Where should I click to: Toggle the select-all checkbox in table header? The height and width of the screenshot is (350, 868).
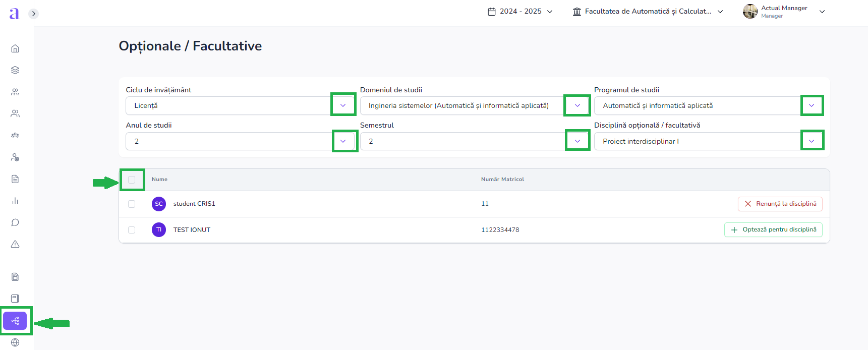coord(132,180)
